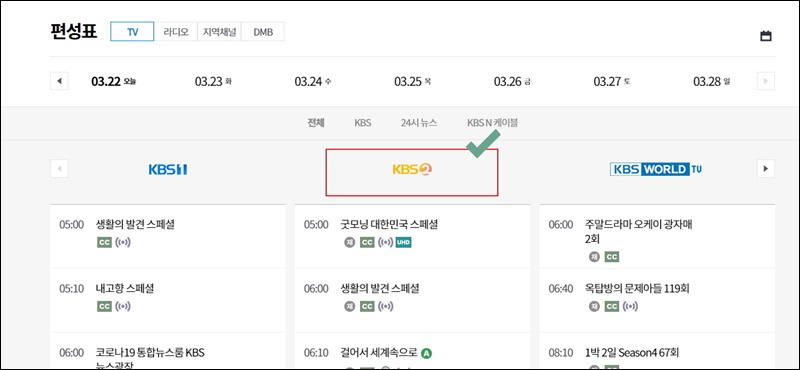
Task: Open the 지역채널 tab
Action: (x=219, y=32)
